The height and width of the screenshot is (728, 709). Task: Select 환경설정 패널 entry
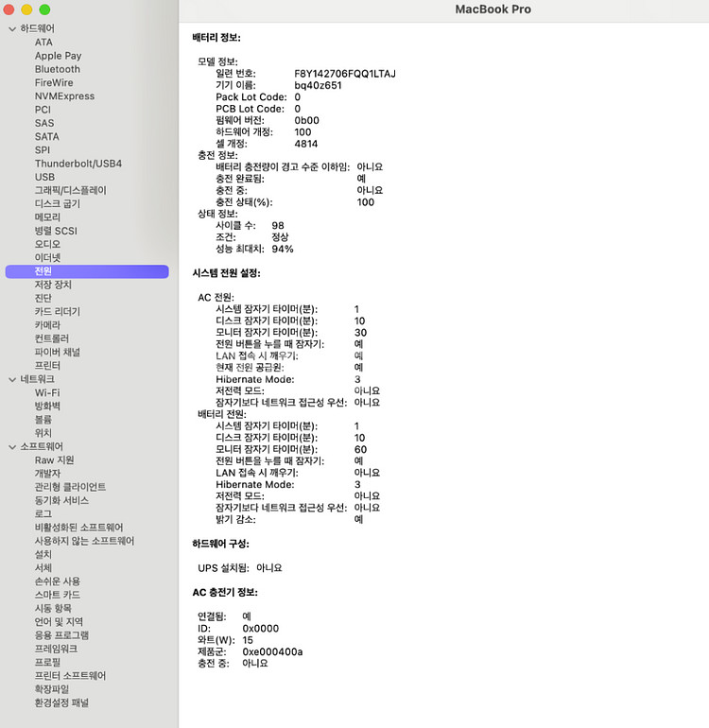coord(61,702)
